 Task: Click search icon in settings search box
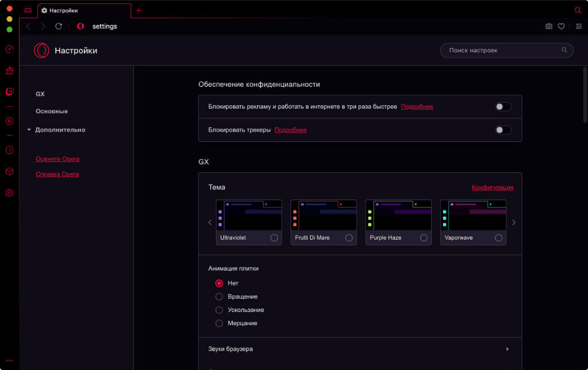(564, 50)
